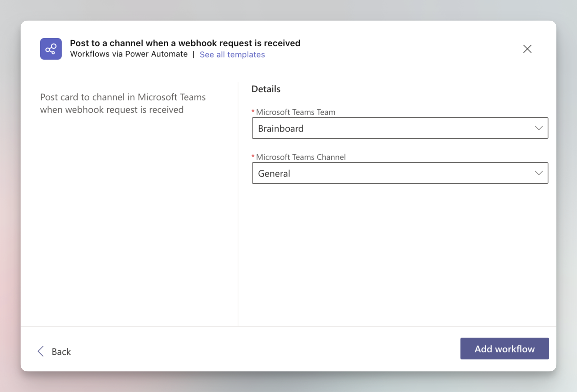
Task: Click the pipe separator before See all templates
Action: pos(193,54)
